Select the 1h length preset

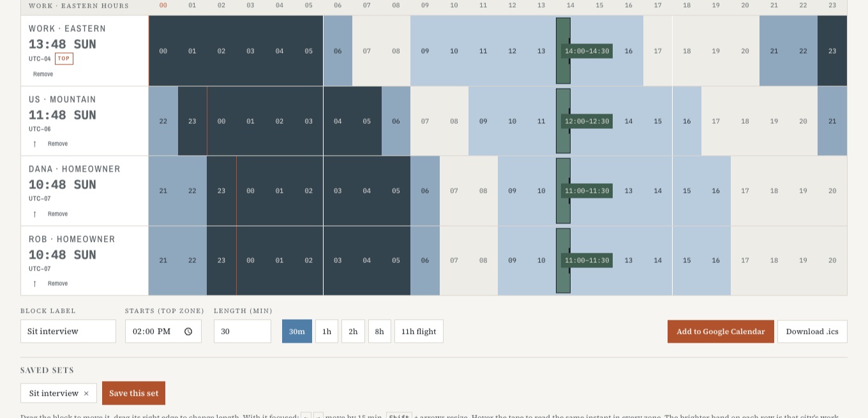(327, 331)
